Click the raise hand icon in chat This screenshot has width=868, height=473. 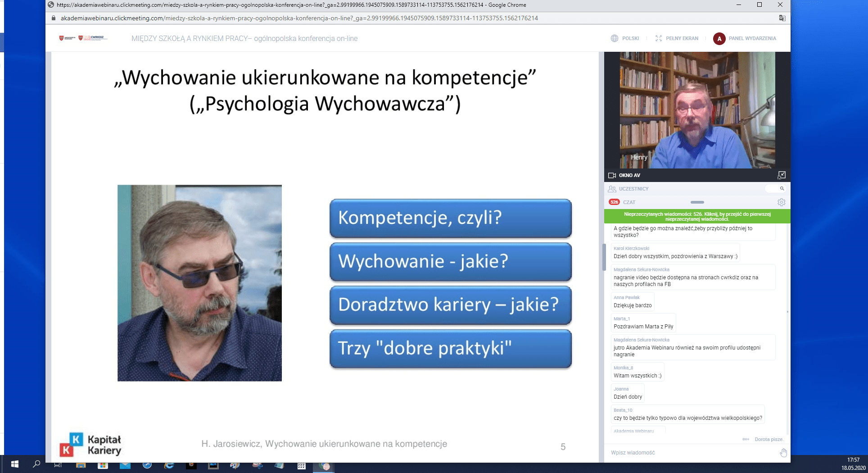(783, 453)
